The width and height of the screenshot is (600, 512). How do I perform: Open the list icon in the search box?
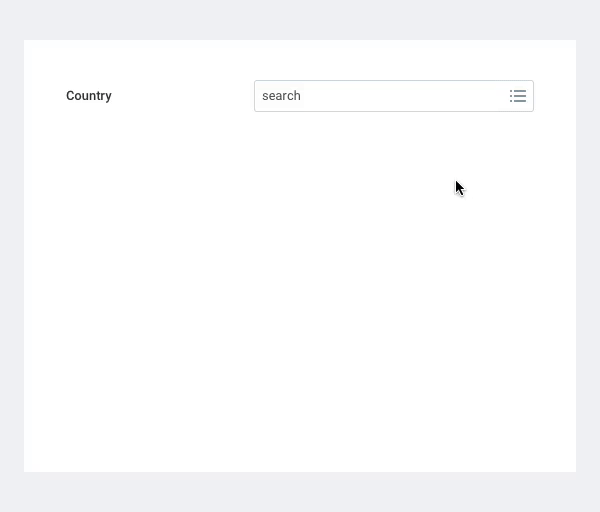pyautogui.click(x=518, y=96)
